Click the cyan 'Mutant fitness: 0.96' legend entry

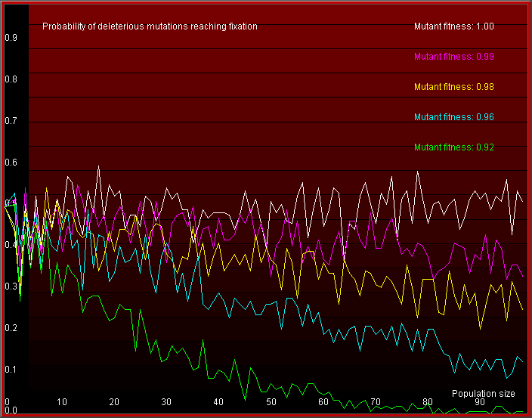[453, 117]
